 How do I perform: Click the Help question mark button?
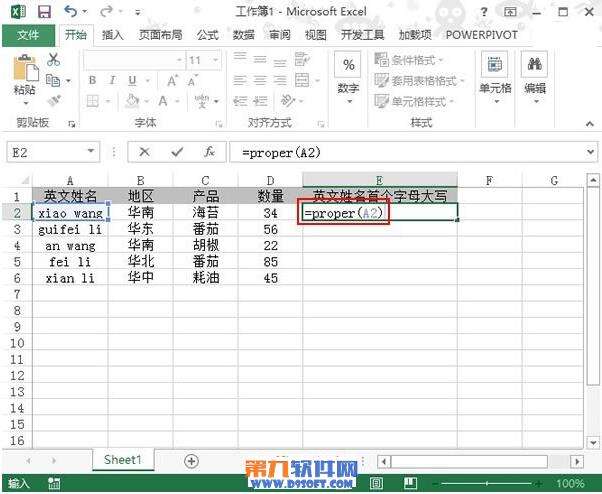(484, 12)
